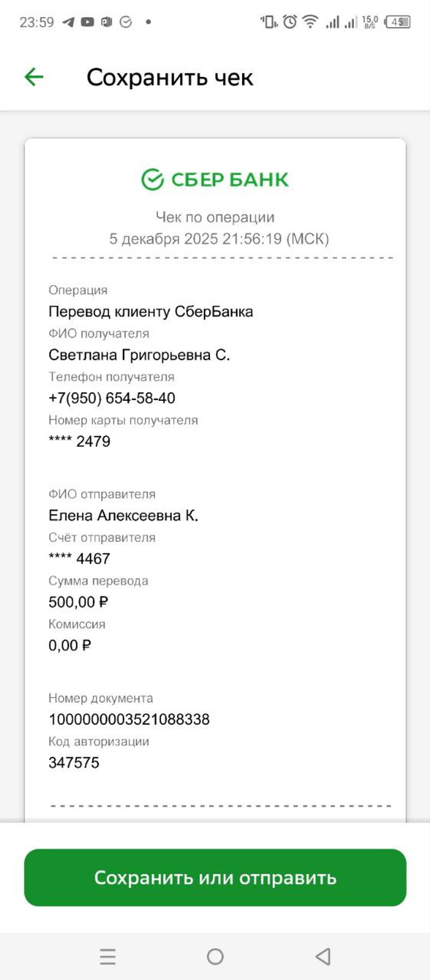Screen dimensions: 430x980
Task: Tap the green back arrow
Action: click(x=34, y=77)
